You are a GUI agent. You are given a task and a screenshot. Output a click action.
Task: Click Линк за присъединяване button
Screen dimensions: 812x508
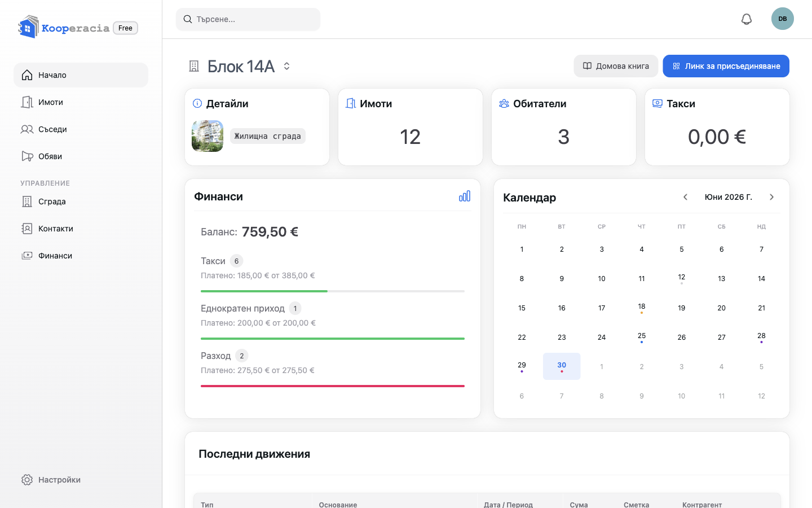[x=726, y=66]
